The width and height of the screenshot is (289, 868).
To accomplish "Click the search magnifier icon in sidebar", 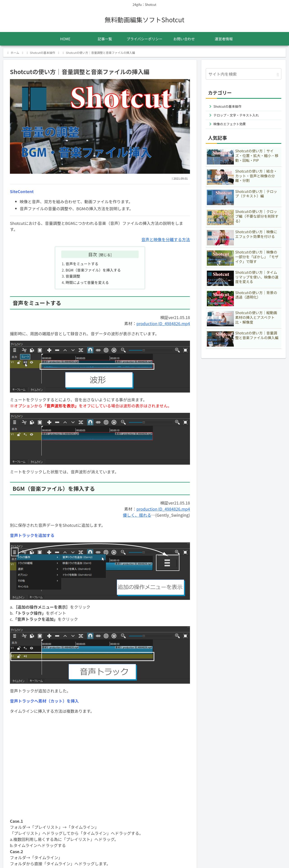I will 278,74.
